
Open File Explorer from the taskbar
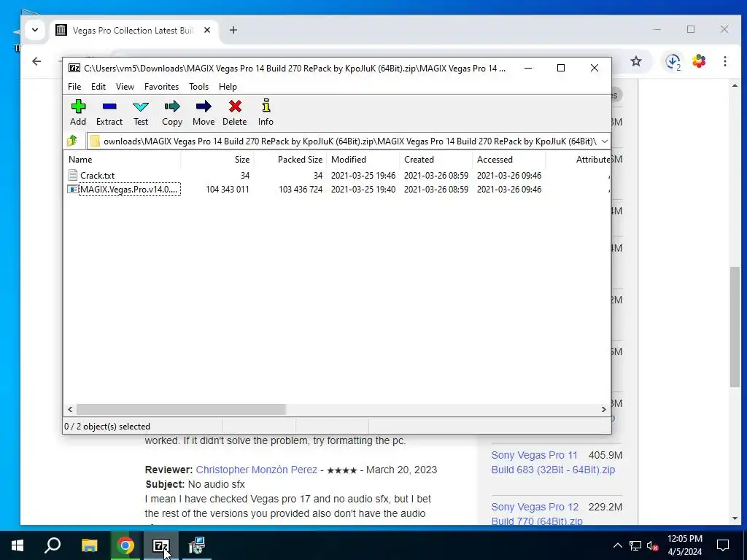coord(89,545)
